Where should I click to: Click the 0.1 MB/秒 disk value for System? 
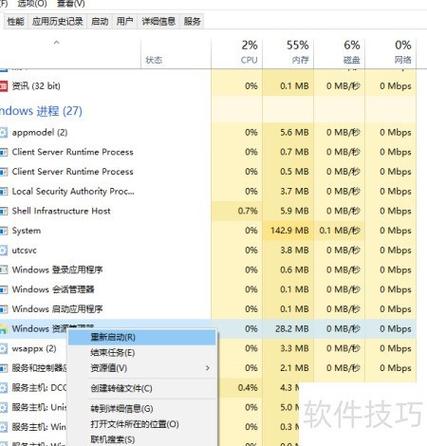[339, 231]
